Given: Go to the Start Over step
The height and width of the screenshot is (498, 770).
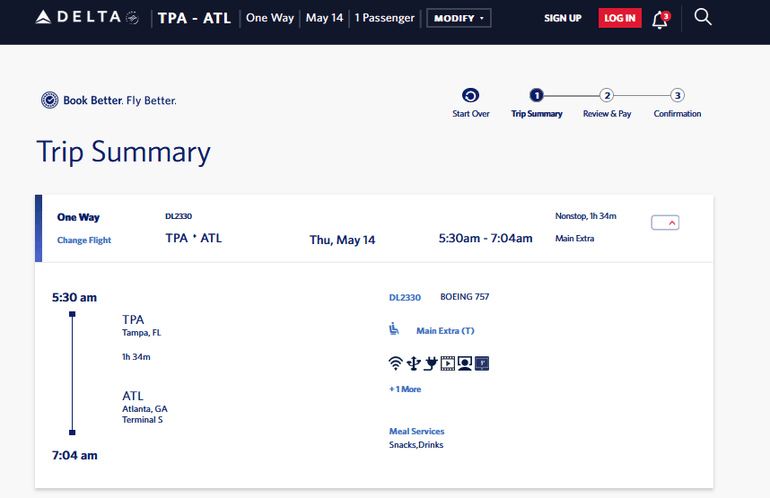Looking at the screenshot, I should click(470, 96).
